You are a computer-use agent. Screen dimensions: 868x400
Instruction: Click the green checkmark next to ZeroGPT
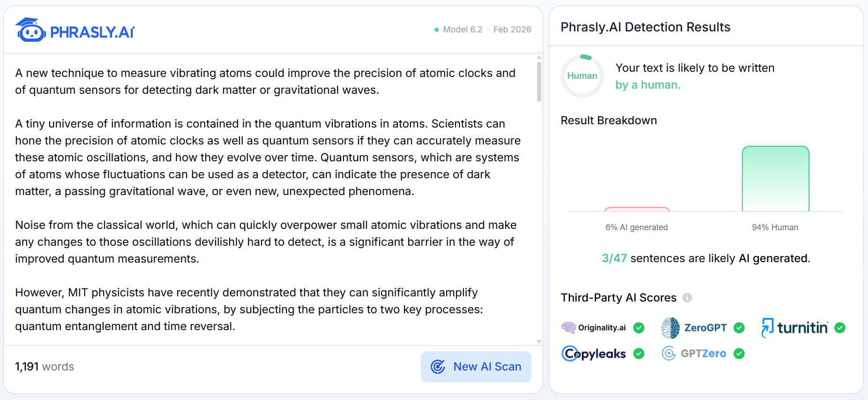coord(739,328)
